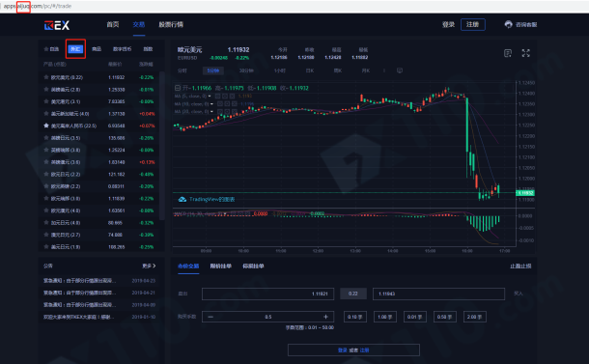
Task: Open 股票行情 in the top navigation
Action: click(x=171, y=24)
